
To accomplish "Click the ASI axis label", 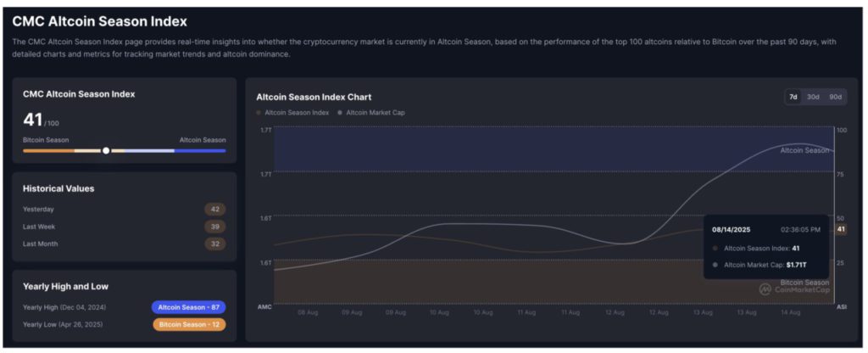I will point(841,306).
